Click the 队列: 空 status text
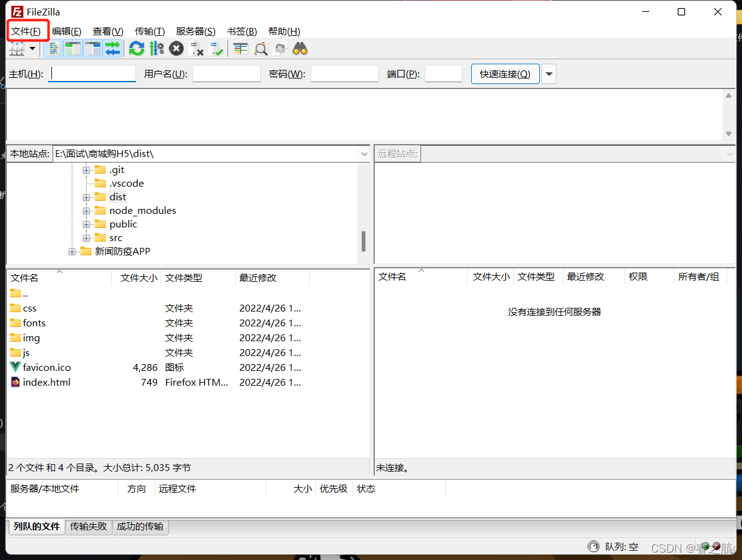 [x=621, y=547]
